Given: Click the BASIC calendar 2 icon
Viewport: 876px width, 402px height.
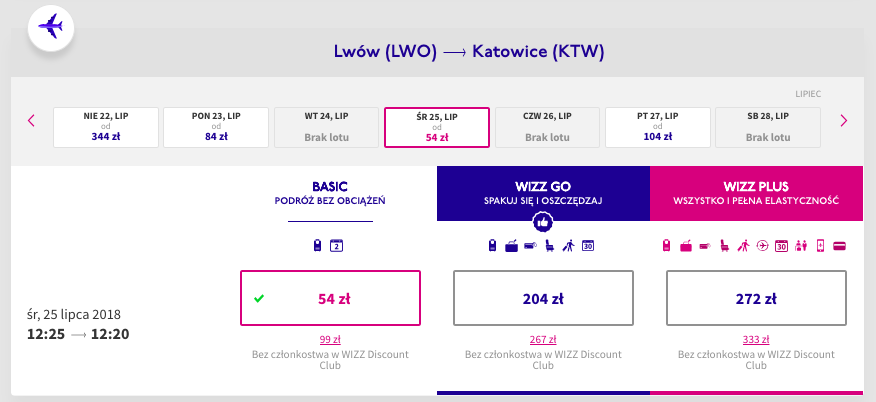Looking at the screenshot, I should click(337, 246).
